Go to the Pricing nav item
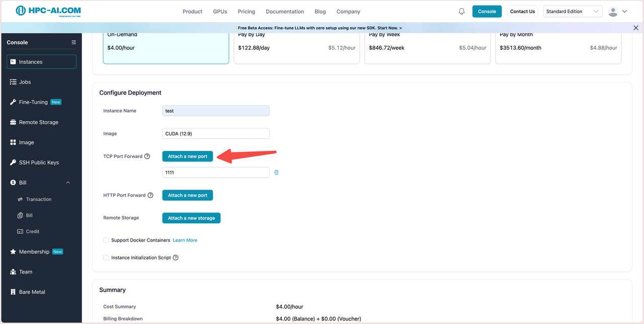 click(x=246, y=12)
